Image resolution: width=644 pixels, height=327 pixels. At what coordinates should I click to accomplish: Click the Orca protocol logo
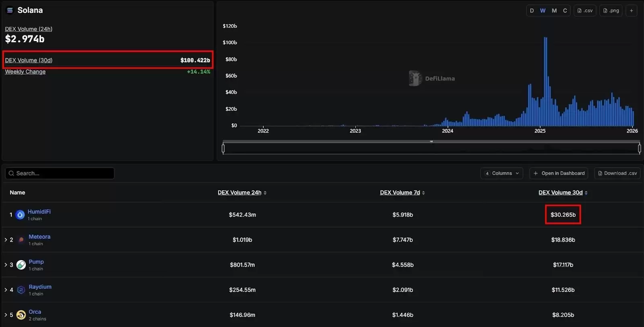[21, 315]
